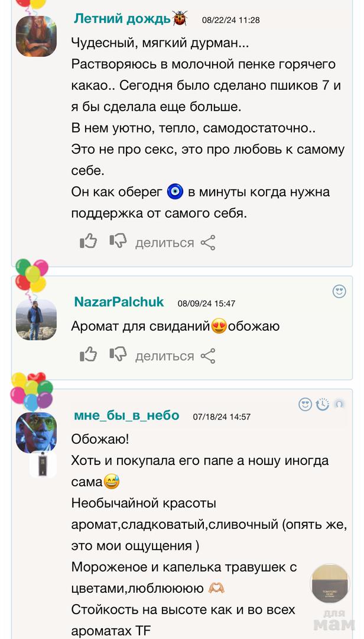Image resolution: width=364 pixels, height=639 pixels.
Task: Open мне_бы_в_небо profile via username
Action: (126, 415)
